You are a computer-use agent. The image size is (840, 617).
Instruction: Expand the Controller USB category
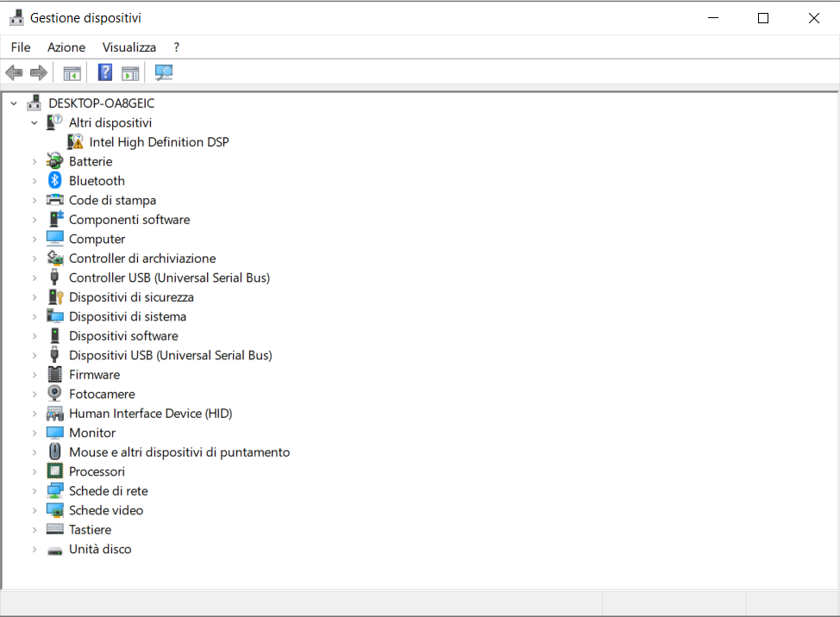pyautogui.click(x=34, y=277)
